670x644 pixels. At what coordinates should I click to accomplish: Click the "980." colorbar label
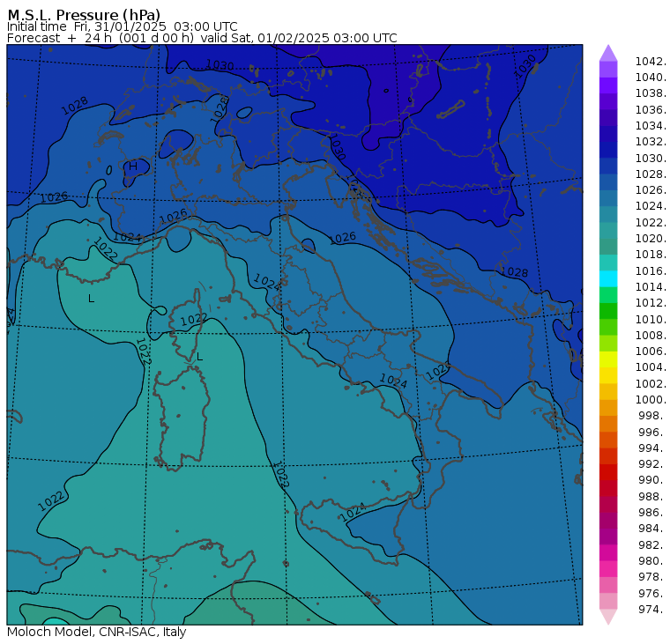652,560
